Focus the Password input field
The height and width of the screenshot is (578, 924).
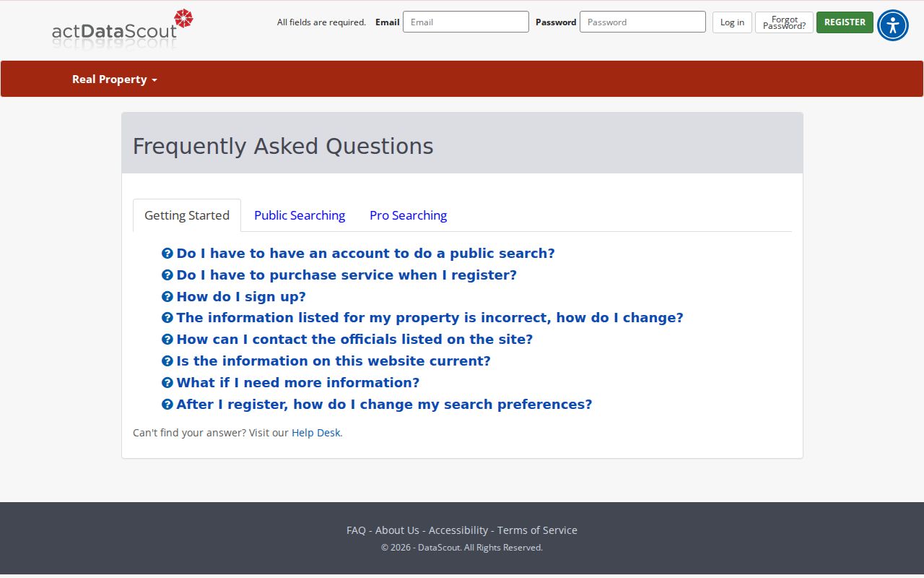point(642,22)
